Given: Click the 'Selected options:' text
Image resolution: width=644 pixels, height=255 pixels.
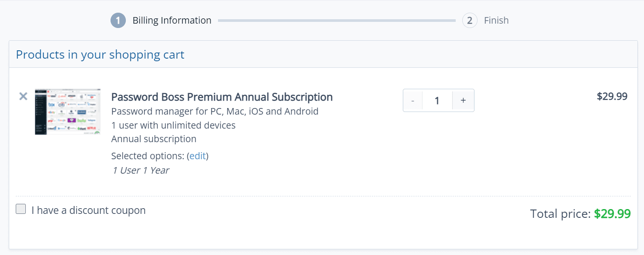Looking at the screenshot, I should click(x=148, y=156).
